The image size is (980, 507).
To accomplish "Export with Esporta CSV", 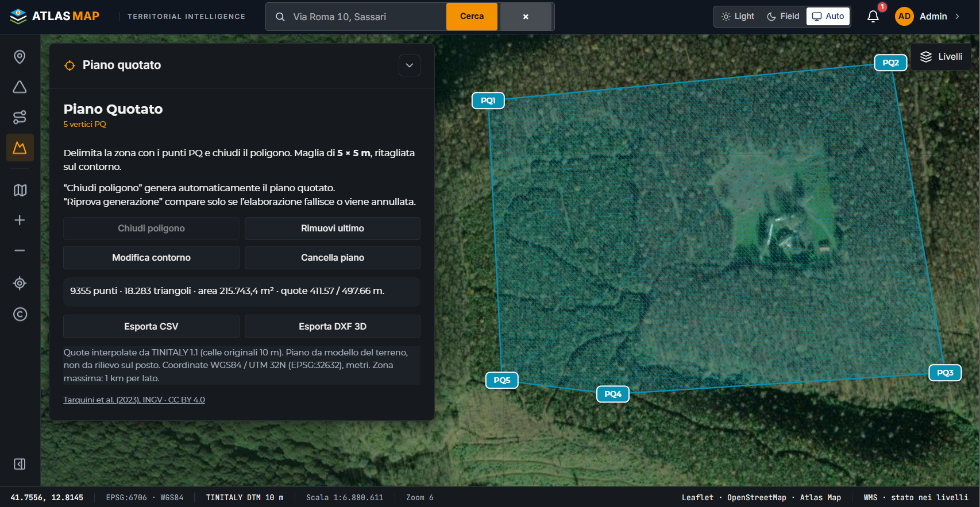I will pyautogui.click(x=151, y=327).
